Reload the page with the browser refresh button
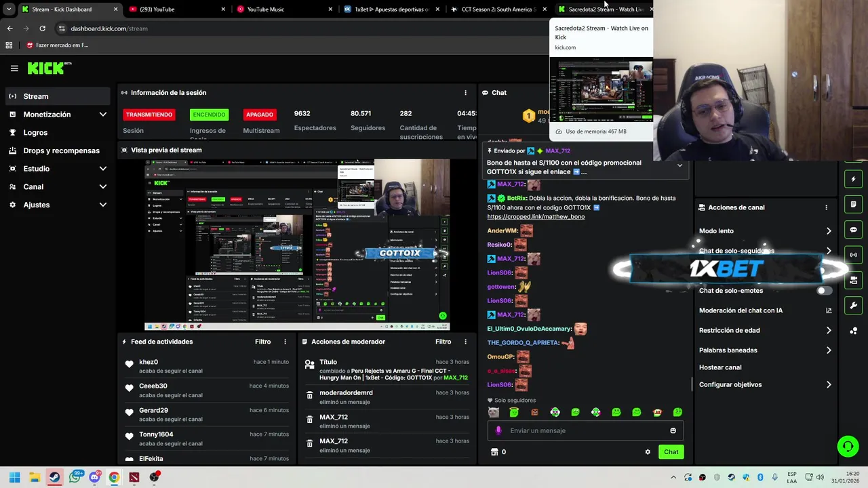Viewport: 868px width, 488px height. (42, 28)
